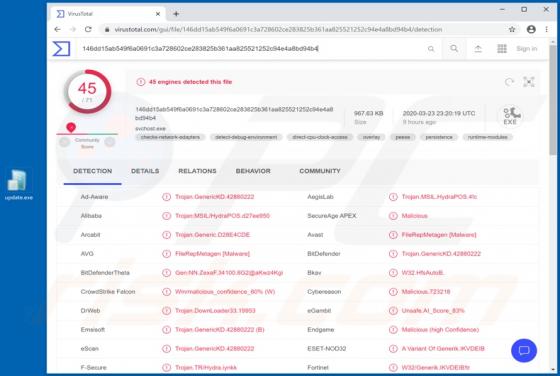Click the search magnifier icon

[x=454, y=48]
